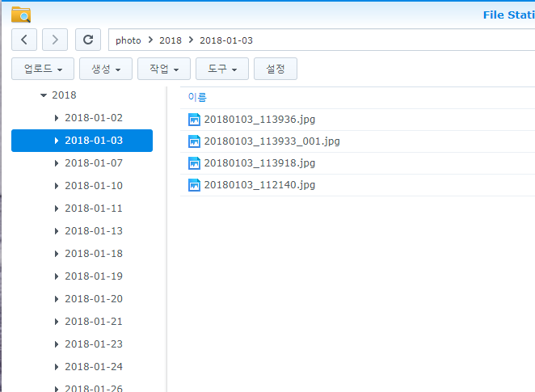Click 2018-01-03 in the path breadcrumb
This screenshot has height=392, width=535.
226,40
